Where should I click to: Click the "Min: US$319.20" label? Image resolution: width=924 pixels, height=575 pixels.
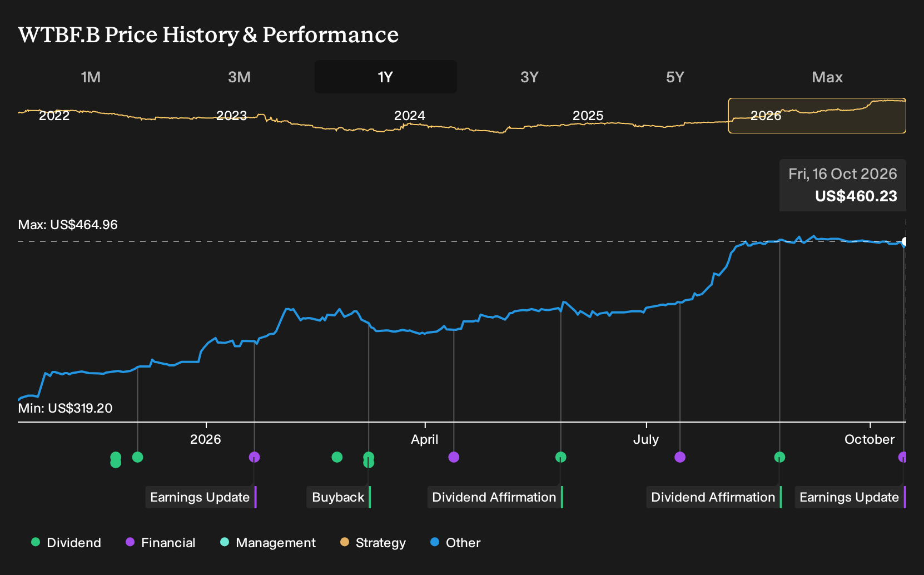coord(65,408)
